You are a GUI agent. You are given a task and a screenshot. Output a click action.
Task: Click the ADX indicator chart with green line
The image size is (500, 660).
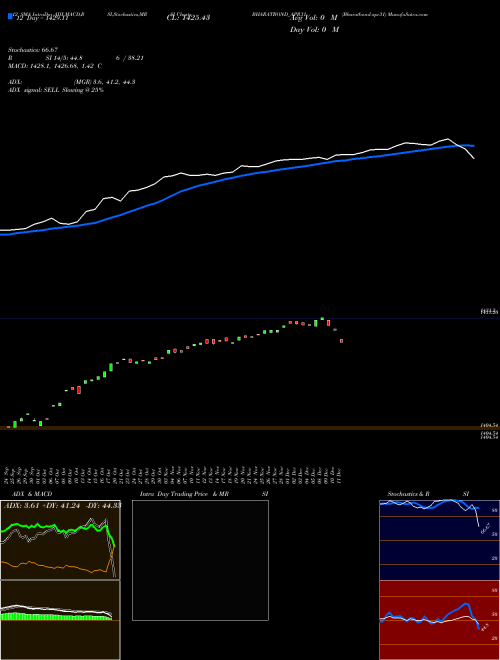coord(60,539)
